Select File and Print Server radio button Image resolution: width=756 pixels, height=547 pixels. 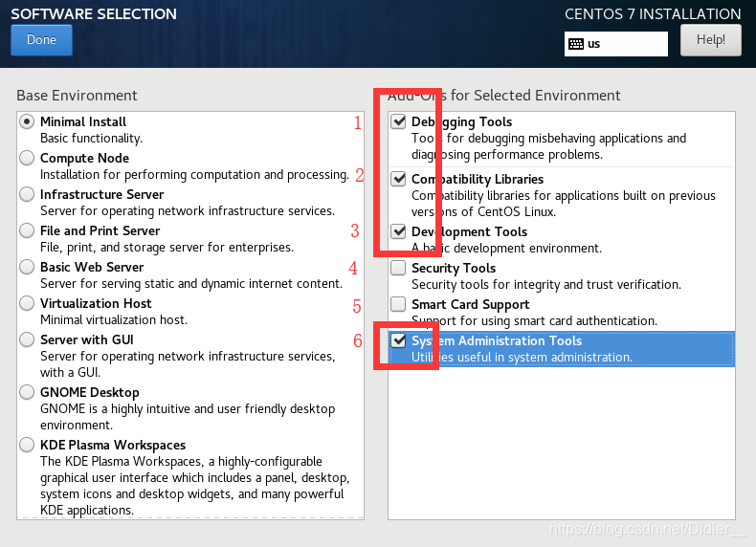27,230
